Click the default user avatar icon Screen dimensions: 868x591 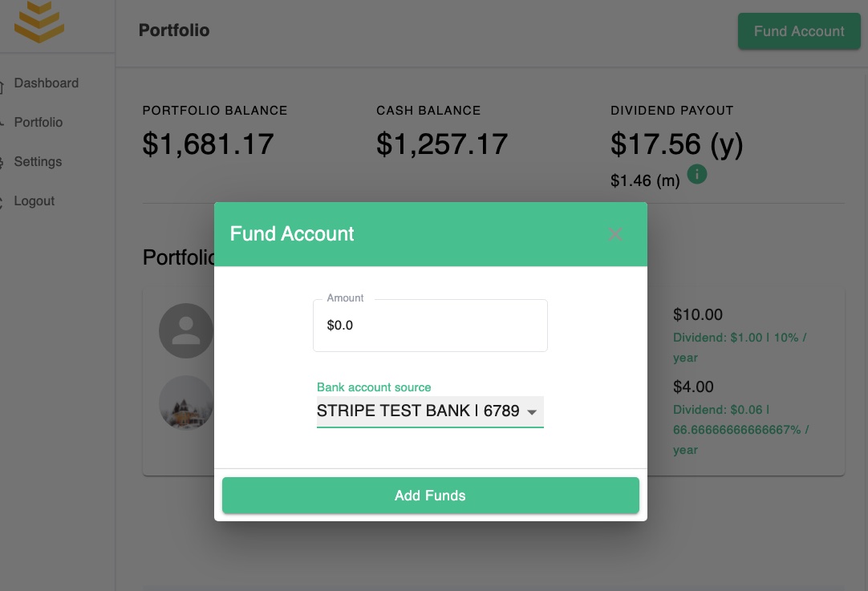(x=186, y=331)
